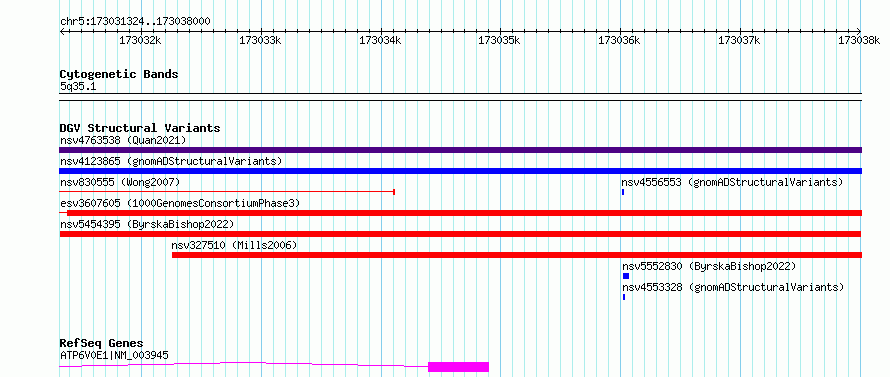Click the nsv4556553 (gnomADStructuralVariants) label
890x377 pixels.
[x=732, y=182]
